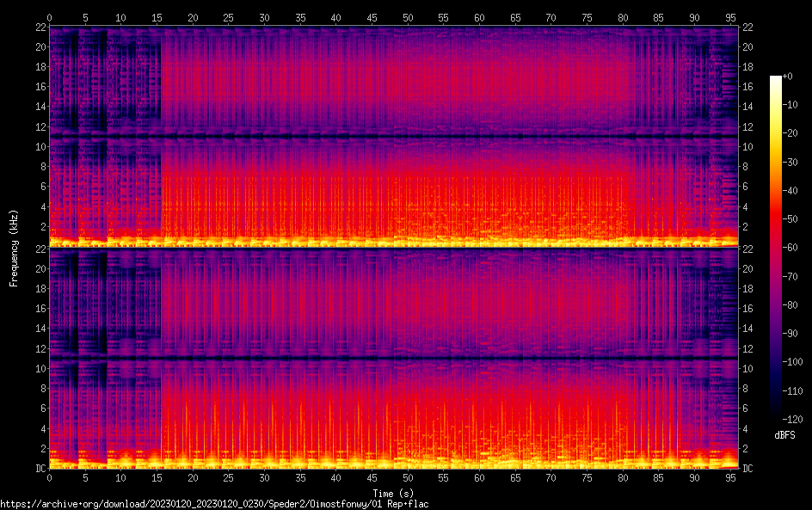Click the 95 second tick on top time axis
The width and height of the screenshot is (812, 510).
[730, 17]
